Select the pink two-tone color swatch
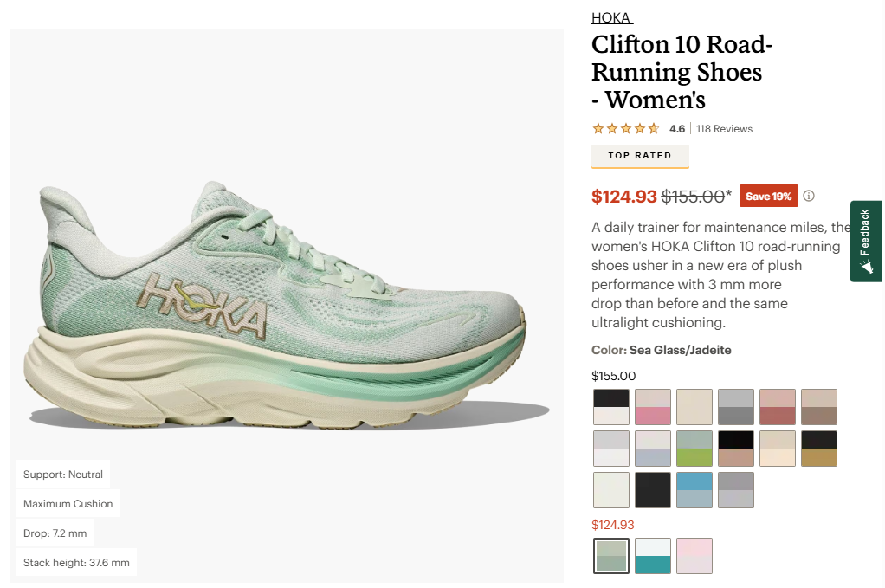885x588 pixels. tap(653, 407)
